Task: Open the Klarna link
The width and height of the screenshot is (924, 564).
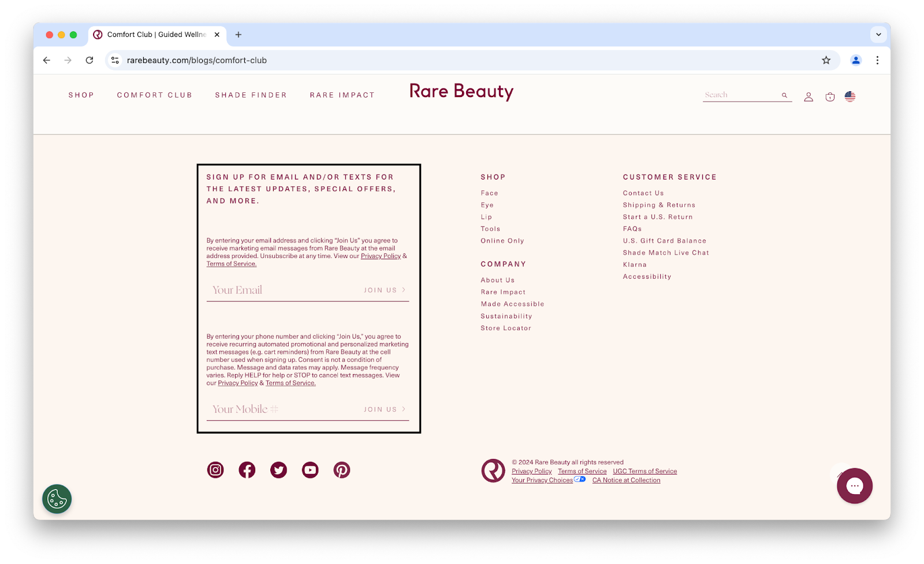Action: click(x=635, y=264)
